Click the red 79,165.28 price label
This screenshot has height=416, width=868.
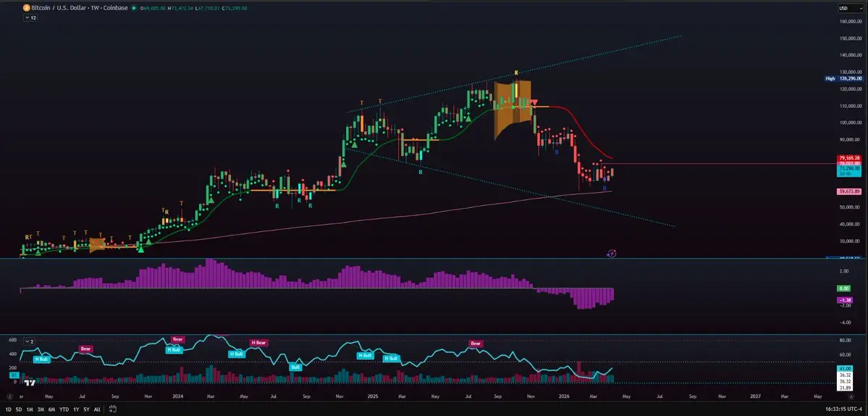click(x=851, y=159)
